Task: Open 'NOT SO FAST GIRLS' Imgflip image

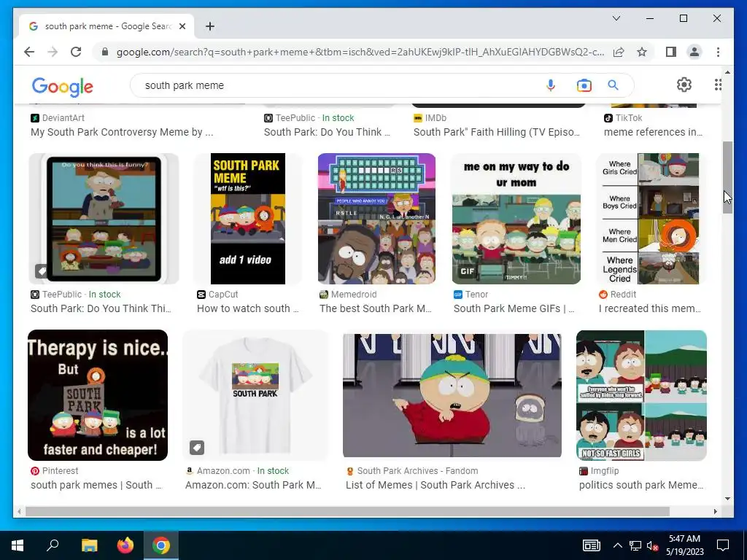Action: pyautogui.click(x=641, y=395)
